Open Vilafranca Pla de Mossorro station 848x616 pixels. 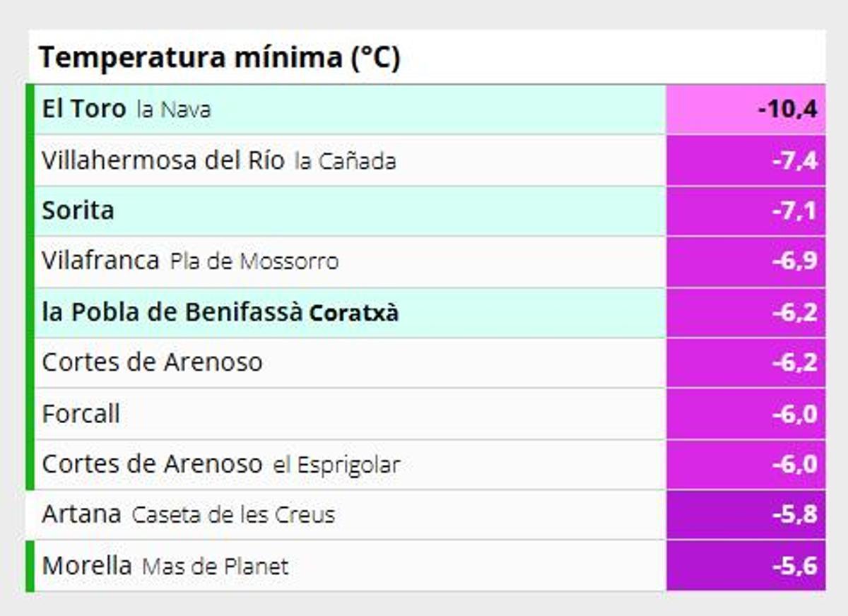(190, 261)
